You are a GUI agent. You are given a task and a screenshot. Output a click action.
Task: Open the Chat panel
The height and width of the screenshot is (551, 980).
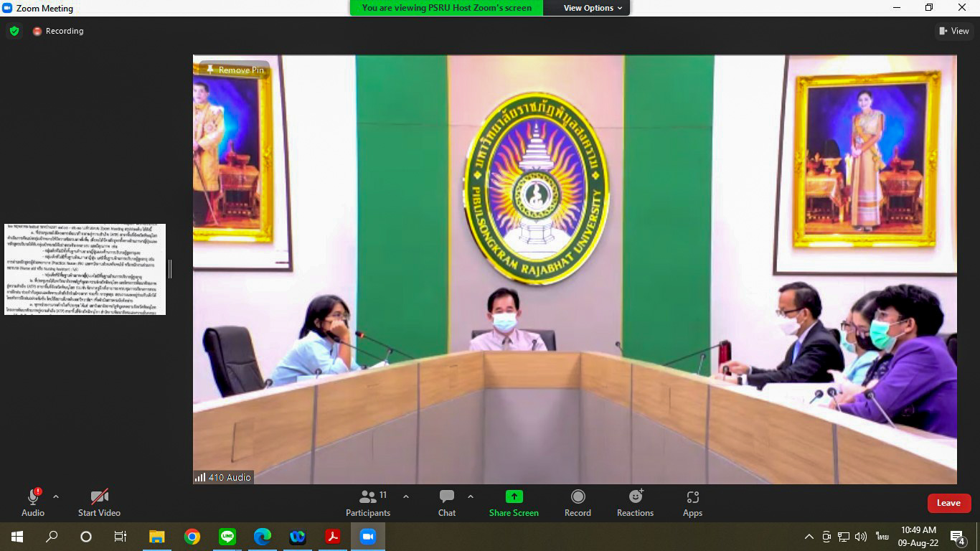447,502
